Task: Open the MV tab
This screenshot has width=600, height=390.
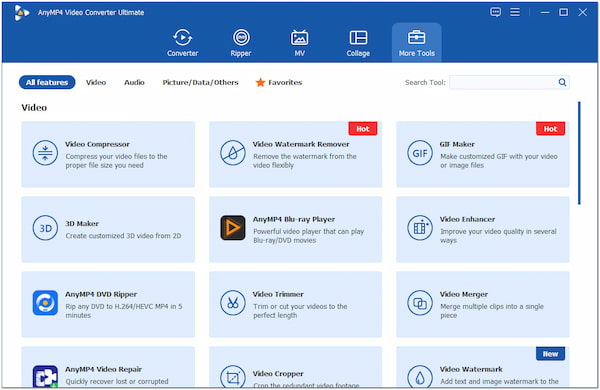Action: tap(300, 42)
